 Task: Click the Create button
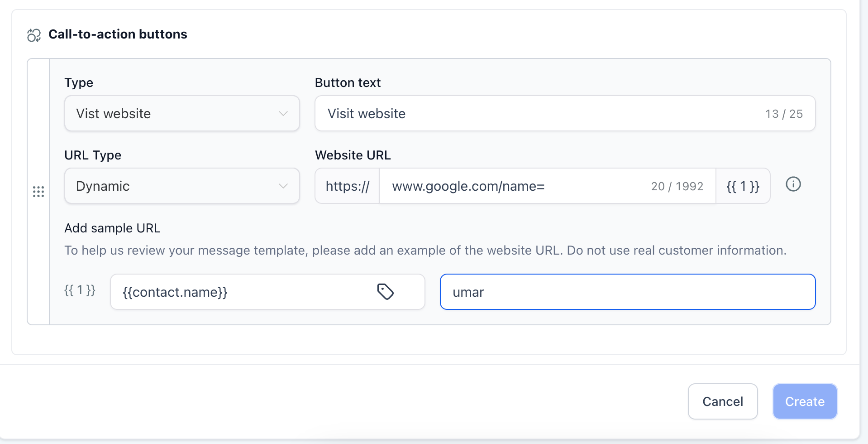(x=805, y=401)
